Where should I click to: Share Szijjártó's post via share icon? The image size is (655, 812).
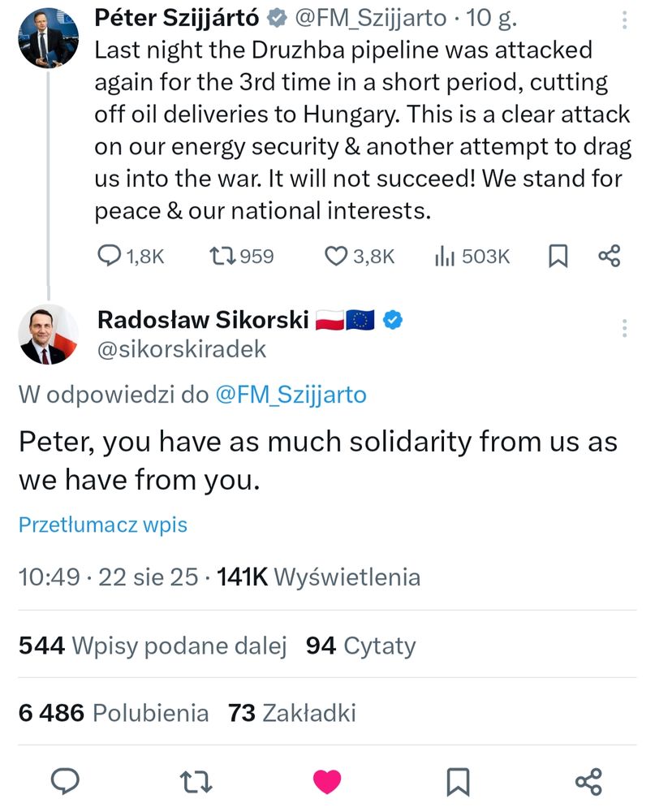click(x=609, y=257)
